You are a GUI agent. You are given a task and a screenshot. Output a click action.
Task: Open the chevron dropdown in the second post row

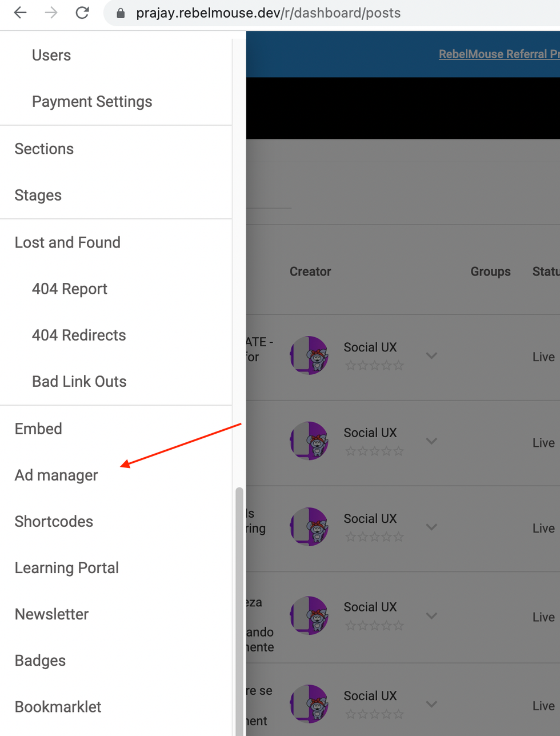(x=431, y=441)
